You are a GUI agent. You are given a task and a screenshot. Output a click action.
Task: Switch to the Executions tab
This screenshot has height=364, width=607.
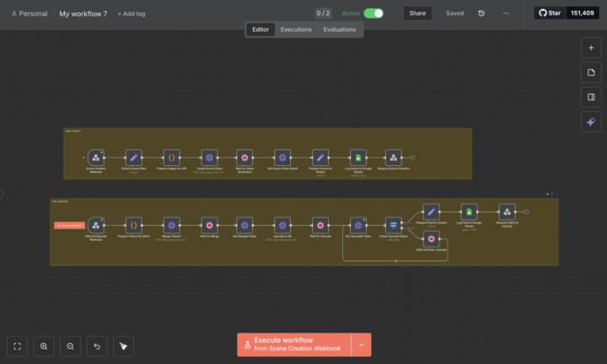[296, 29]
